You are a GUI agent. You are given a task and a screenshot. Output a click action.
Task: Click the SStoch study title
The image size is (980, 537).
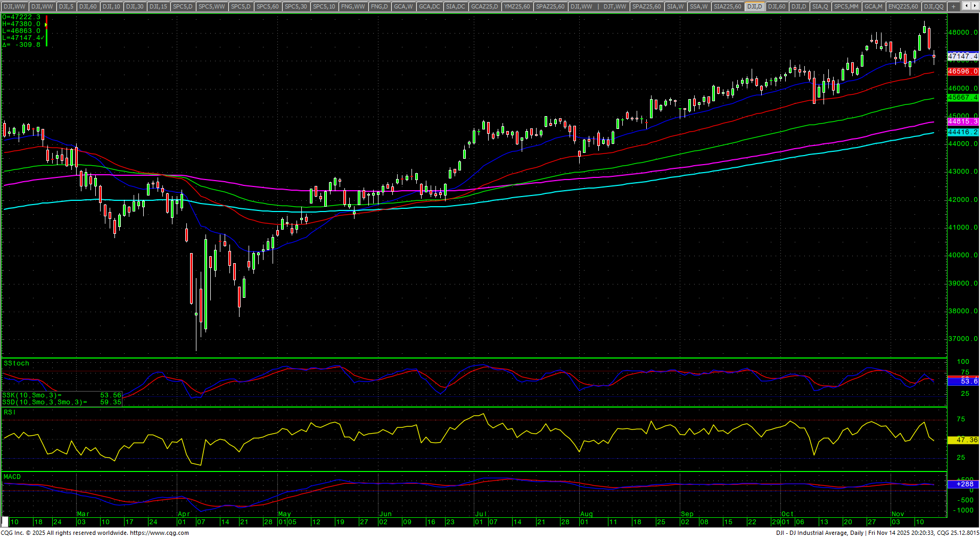[x=17, y=363]
